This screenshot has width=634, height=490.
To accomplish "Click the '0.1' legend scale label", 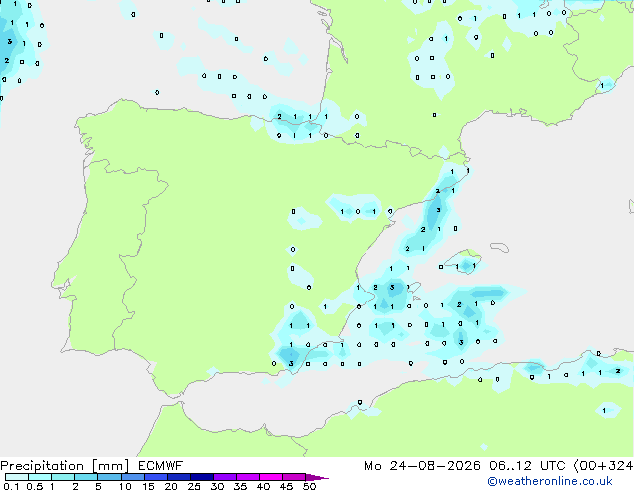I will [11, 486].
